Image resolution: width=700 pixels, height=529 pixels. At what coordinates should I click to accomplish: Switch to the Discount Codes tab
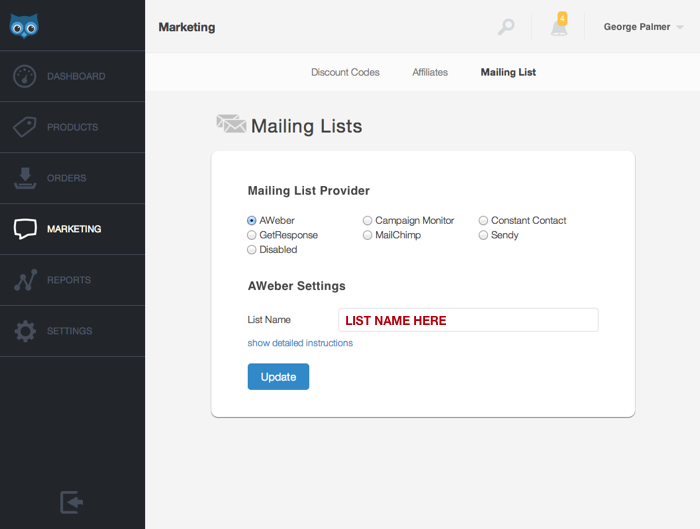[x=345, y=72]
